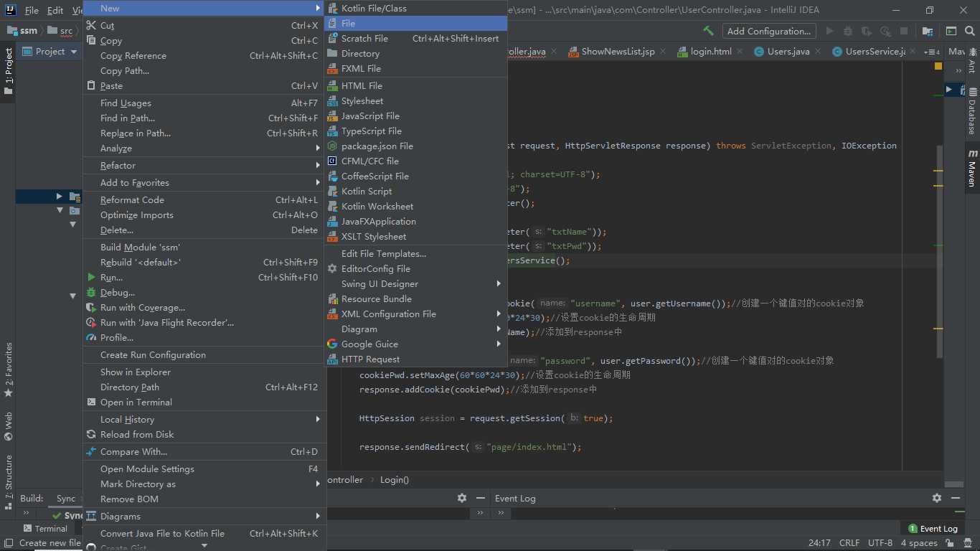Open the Terminal tool window button

coord(46,528)
